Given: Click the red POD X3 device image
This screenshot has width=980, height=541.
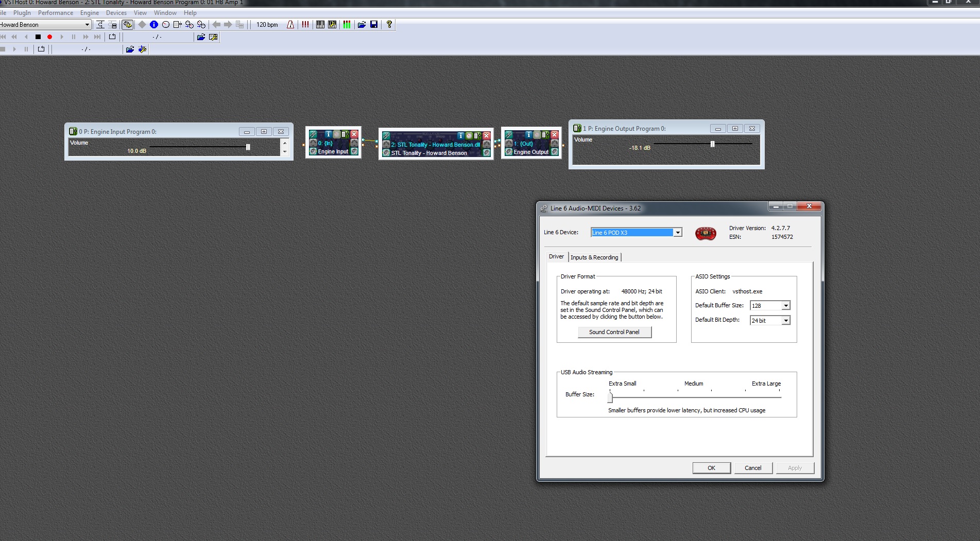Looking at the screenshot, I should coord(706,233).
